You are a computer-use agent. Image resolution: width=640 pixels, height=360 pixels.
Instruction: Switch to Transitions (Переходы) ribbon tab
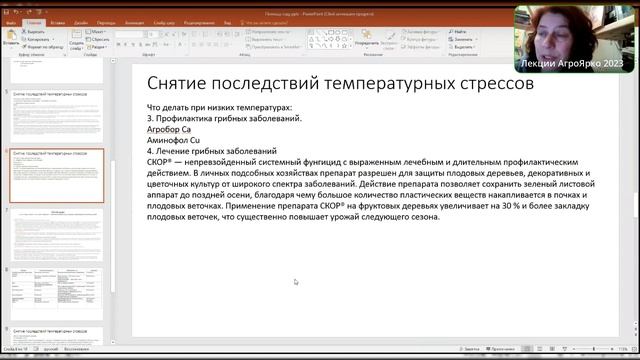point(106,23)
